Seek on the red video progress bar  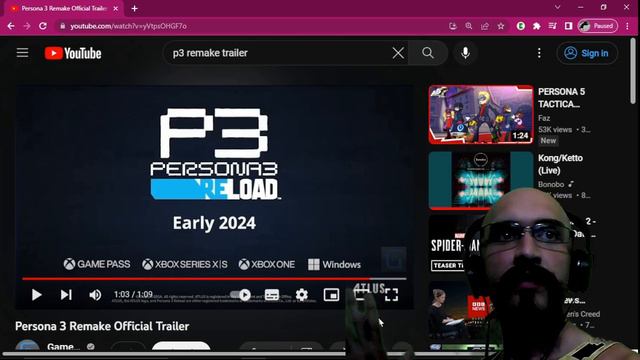click(214, 279)
